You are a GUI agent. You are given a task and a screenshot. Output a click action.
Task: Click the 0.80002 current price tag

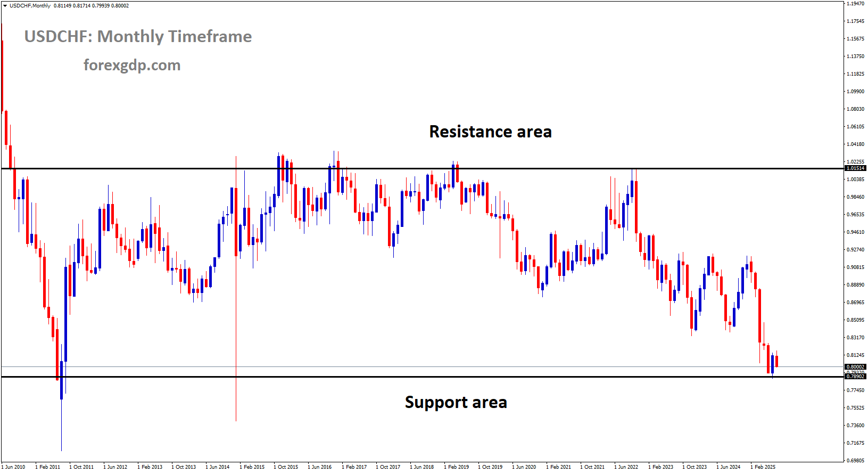pyautogui.click(x=856, y=367)
